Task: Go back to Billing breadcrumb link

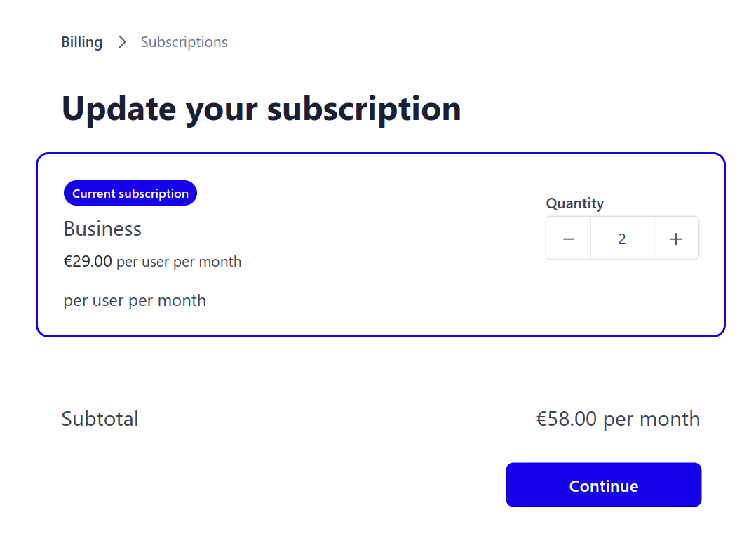Action: (81, 42)
